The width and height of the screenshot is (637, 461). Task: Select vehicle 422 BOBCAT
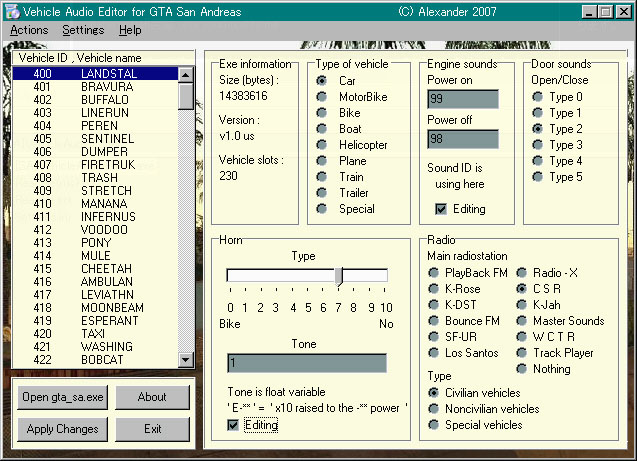click(95, 359)
